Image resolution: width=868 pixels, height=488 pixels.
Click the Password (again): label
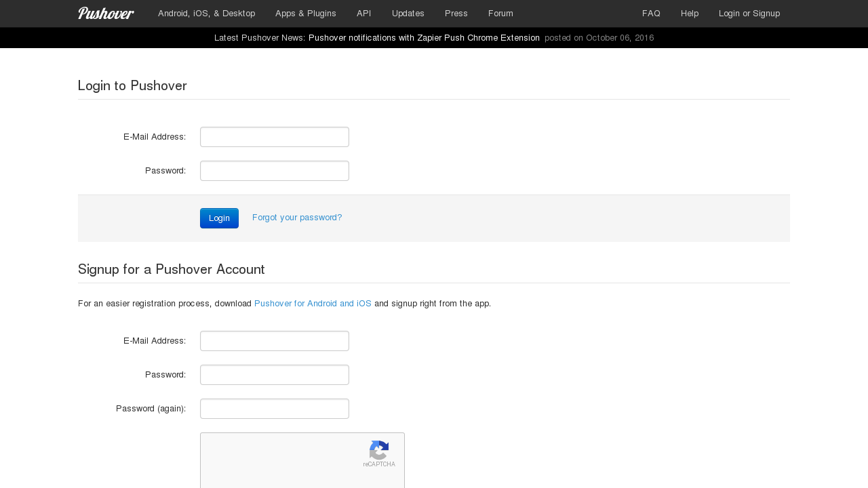click(x=151, y=409)
